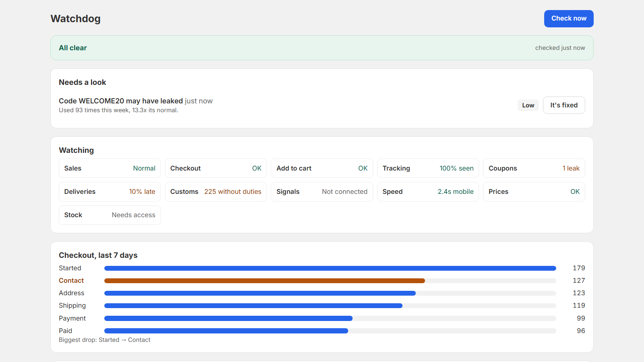Viewport: 644px width, 362px height.
Task: Click the Payment count 99
Action: [581, 318]
